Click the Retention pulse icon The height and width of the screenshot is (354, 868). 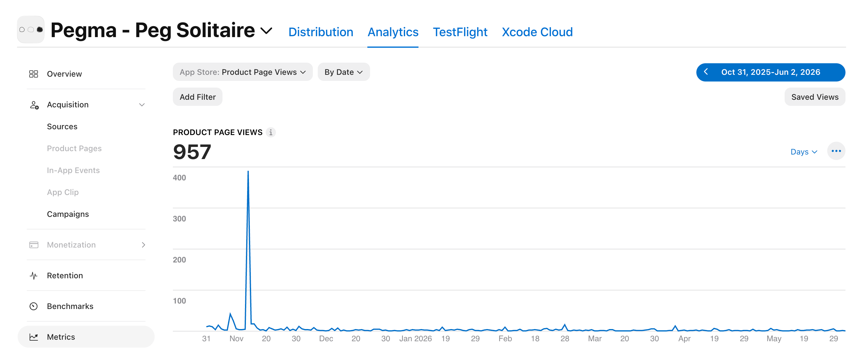[34, 276]
